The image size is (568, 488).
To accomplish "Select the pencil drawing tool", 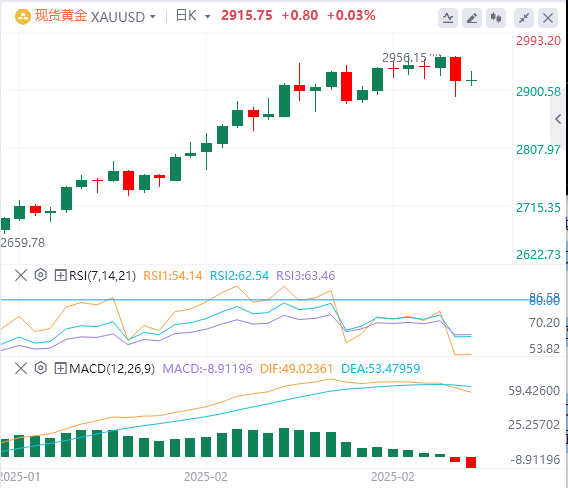I will [472, 18].
